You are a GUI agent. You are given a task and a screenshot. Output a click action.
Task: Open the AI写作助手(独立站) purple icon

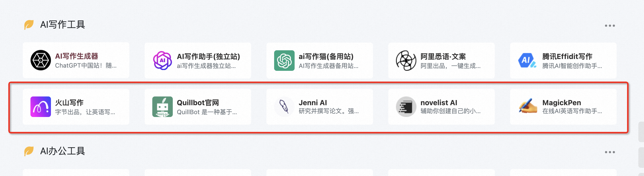[x=162, y=61]
